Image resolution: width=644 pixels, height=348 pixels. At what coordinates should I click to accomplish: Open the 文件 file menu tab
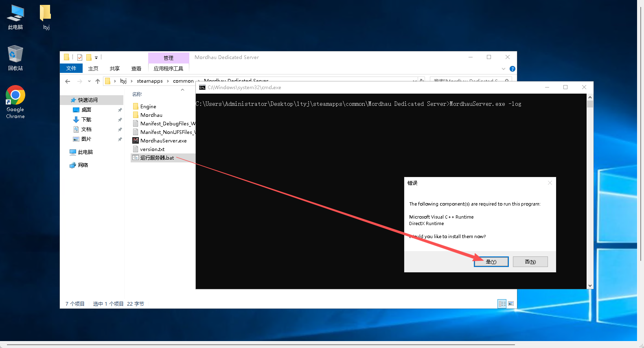point(71,68)
